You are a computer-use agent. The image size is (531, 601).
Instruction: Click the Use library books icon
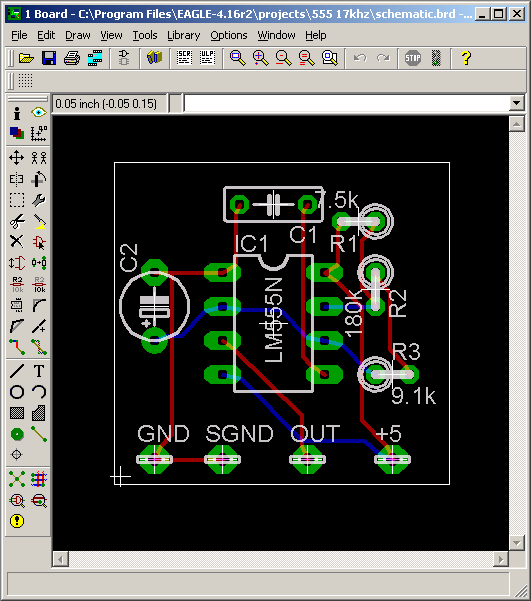click(154, 58)
